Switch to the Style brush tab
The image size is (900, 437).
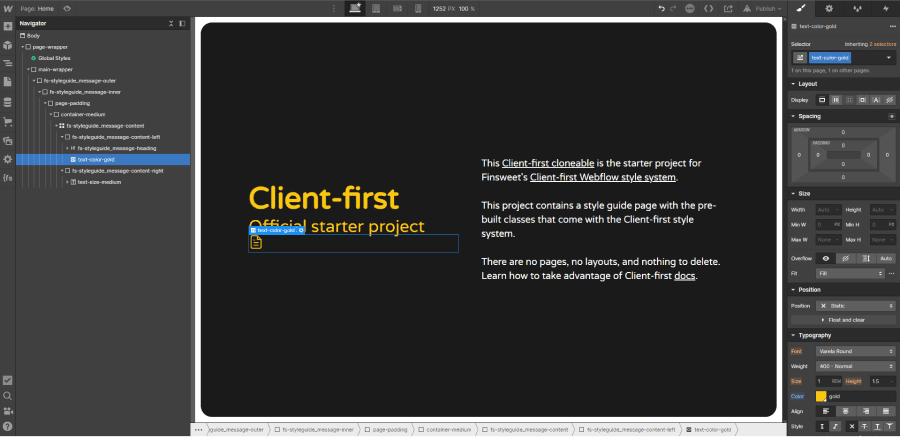pos(801,9)
